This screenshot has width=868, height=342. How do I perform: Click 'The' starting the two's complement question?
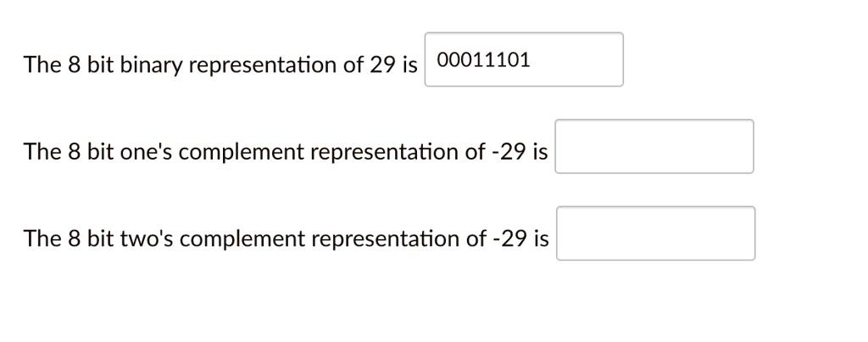click(42, 238)
